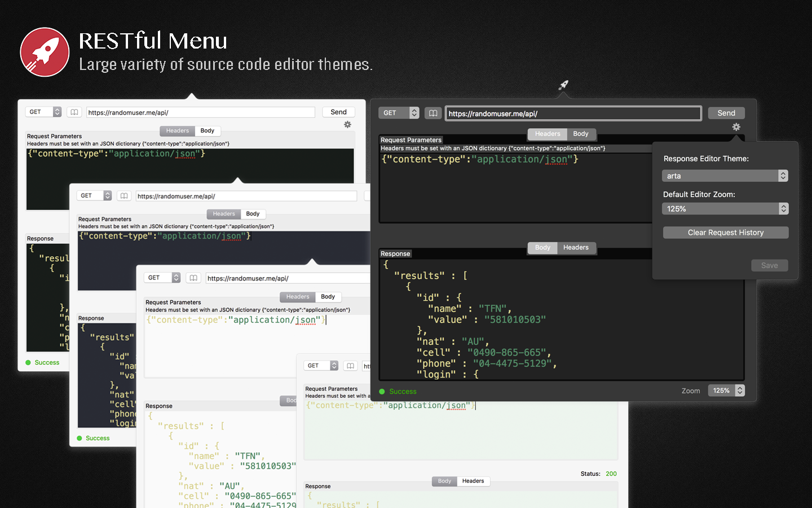Image resolution: width=812 pixels, height=508 pixels.
Task: Click the Save button in settings popover
Action: coord(770,265)
